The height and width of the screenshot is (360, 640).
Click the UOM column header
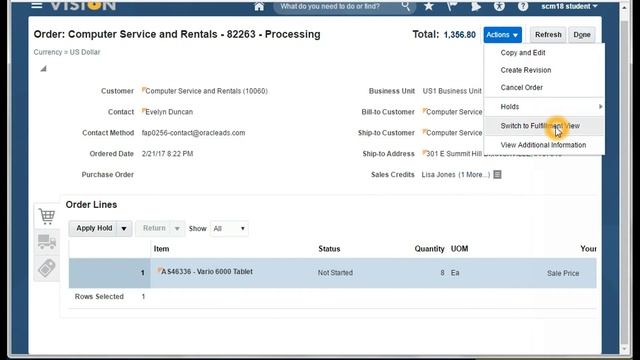pos(459,249)
